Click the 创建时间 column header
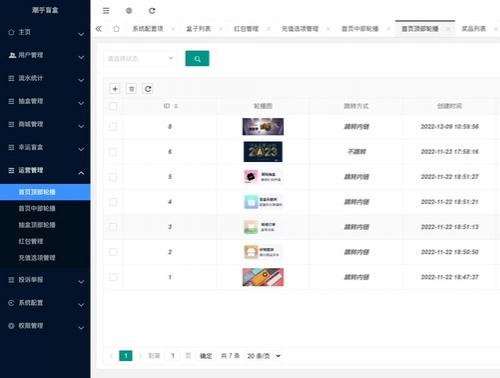Screen dimensions: 500x378 (x=450, y=106)
